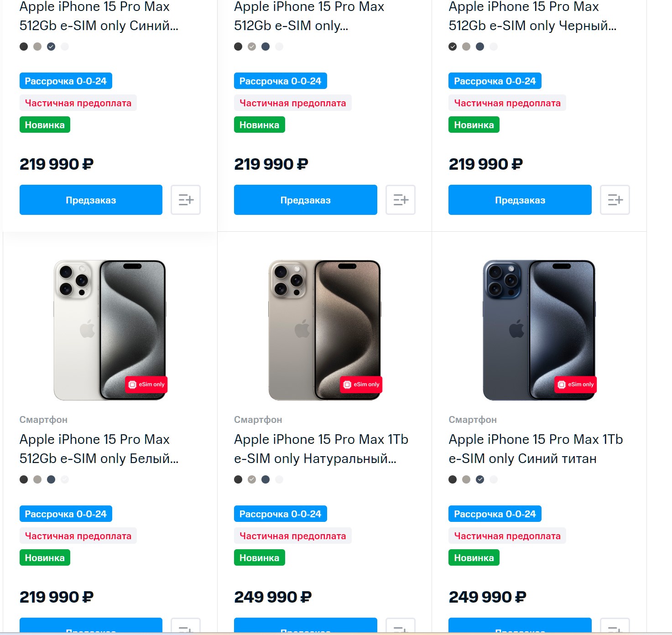The image size is (672, 635).
Task: Click eSim only badge on blue 1Tb iPhone
Action: point(576,385)
